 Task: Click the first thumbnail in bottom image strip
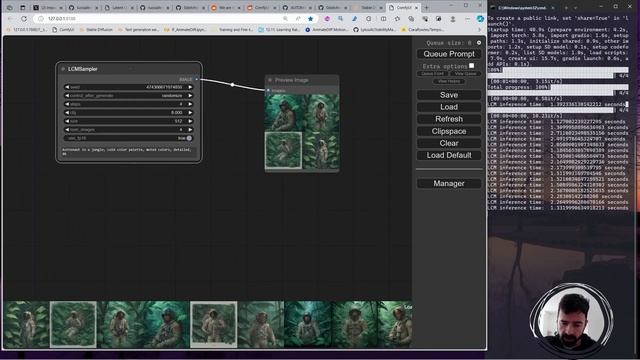(26, 324)
